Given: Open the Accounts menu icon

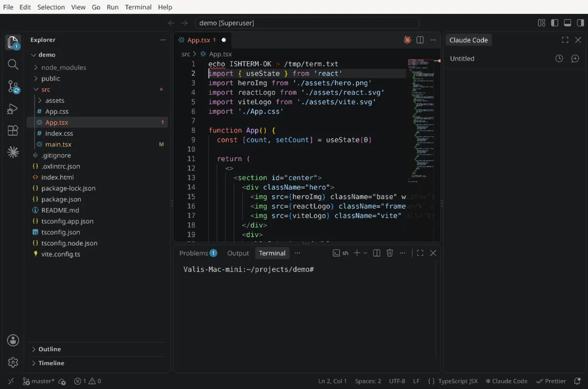Looking at the screenshot, I should point(13,340).
